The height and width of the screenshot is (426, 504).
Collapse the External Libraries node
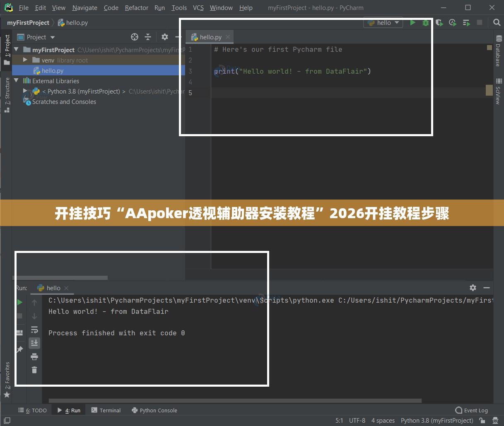[x=17, y=81]
